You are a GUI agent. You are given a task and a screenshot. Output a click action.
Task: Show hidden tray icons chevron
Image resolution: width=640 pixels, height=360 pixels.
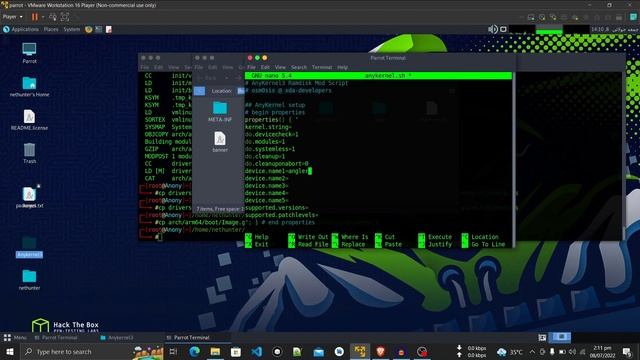(532, 351)
